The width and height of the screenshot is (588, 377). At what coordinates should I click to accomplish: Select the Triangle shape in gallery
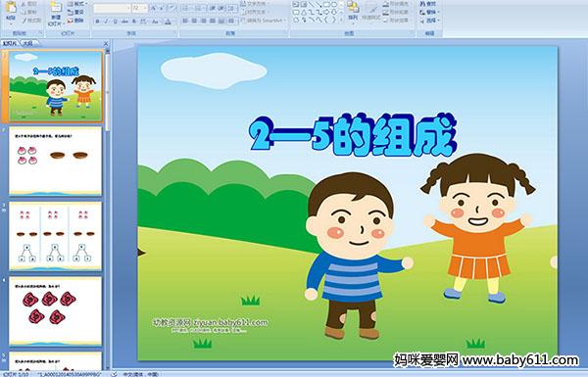click(x=304, y=12)
